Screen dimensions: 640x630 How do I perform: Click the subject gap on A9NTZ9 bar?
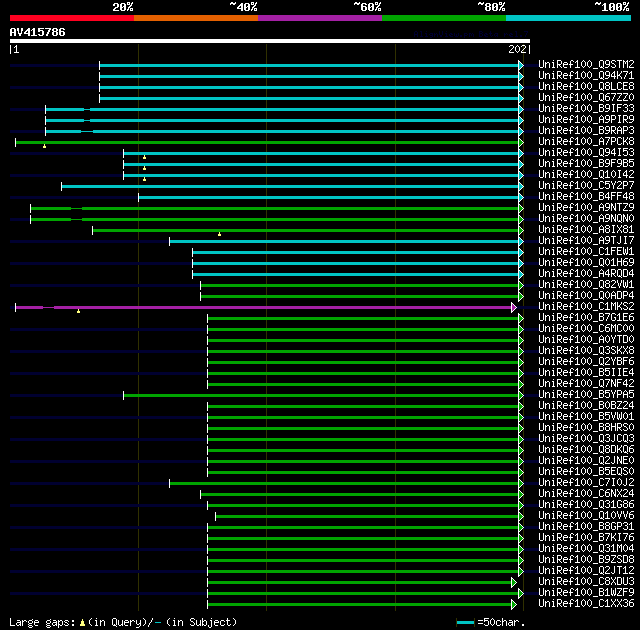(x=76, y=209)
